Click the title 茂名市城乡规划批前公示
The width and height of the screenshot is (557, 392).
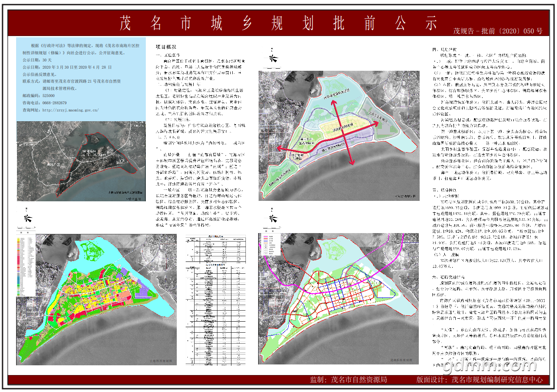[x=278, y=23]
